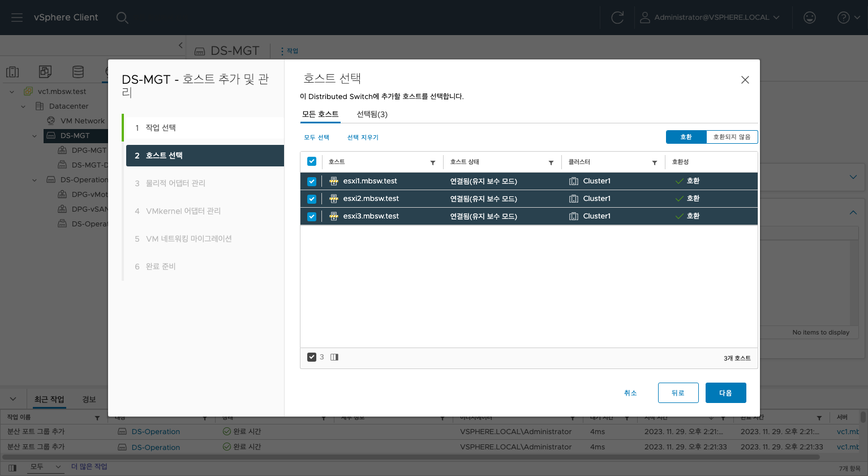Viewport: 868px width, 476px height.
Task: Select the DS-MGT tree item
Action: click(75, 136)
